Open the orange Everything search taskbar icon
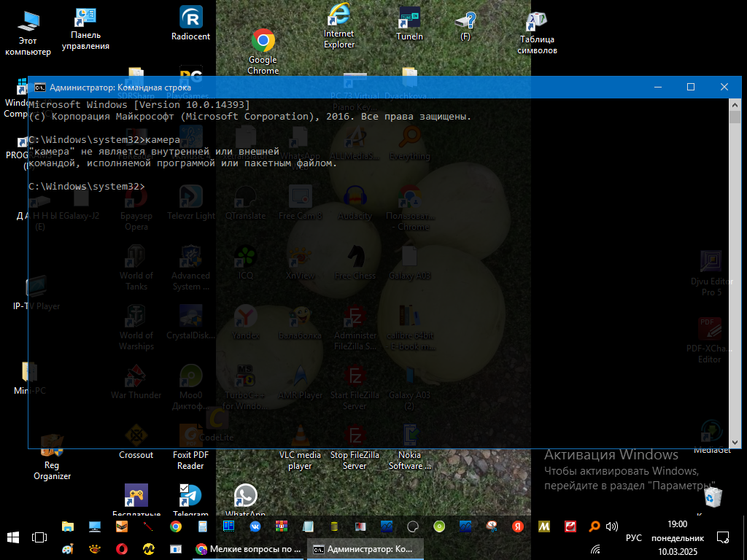 (x=594, y=526)
